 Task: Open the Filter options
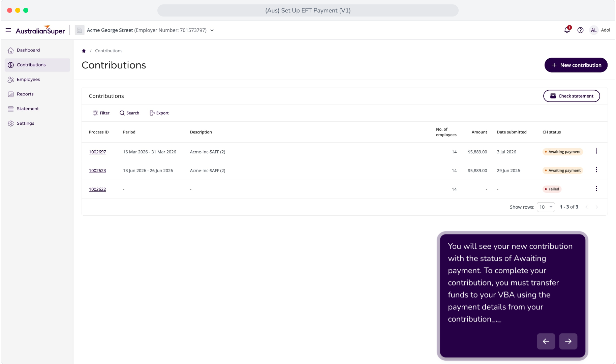coord(101,113)
